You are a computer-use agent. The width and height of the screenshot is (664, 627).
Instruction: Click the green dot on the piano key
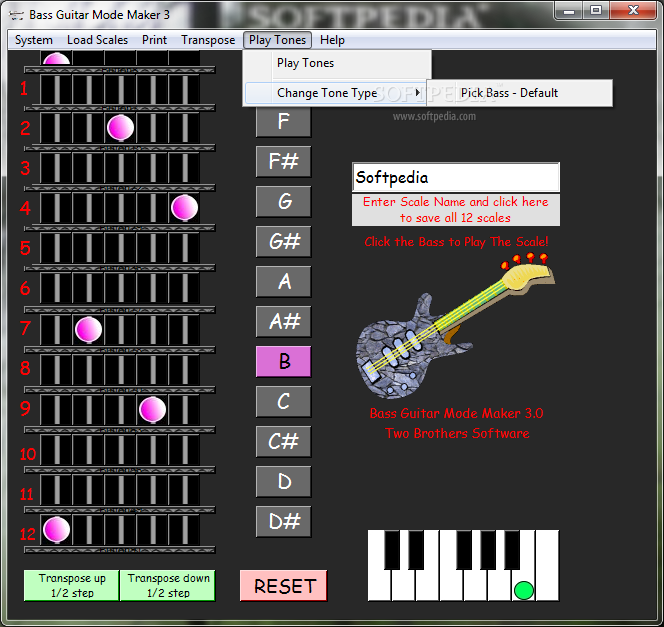523,590
